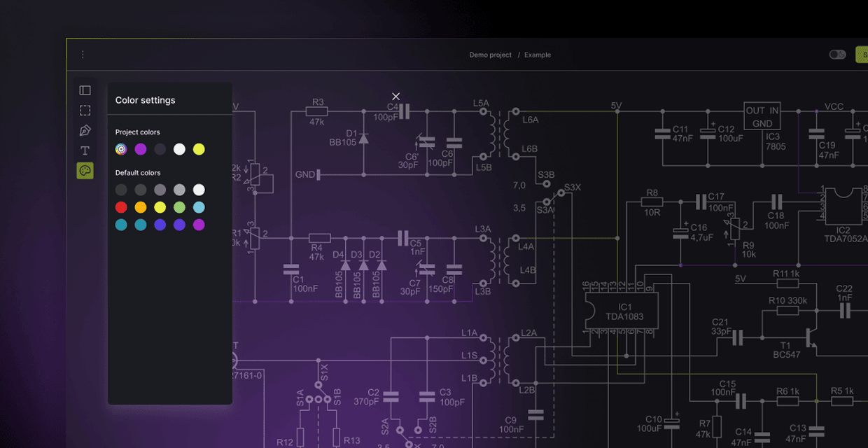
Task: Pick the blue default color
Action: [x=160, y=225]
